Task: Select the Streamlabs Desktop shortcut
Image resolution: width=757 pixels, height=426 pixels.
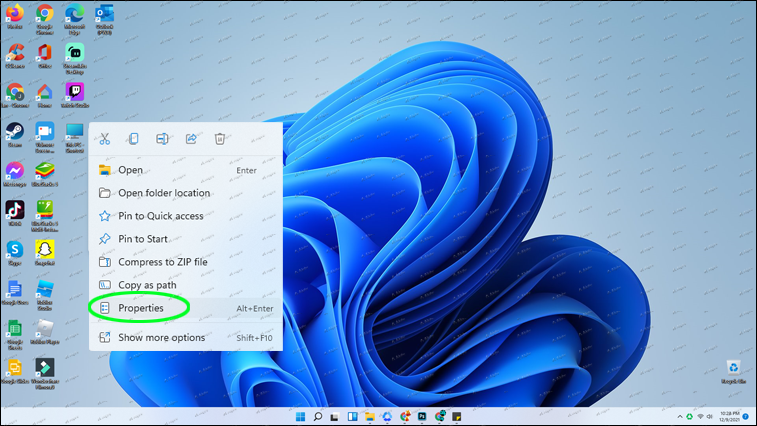Action: coord(74,58)
